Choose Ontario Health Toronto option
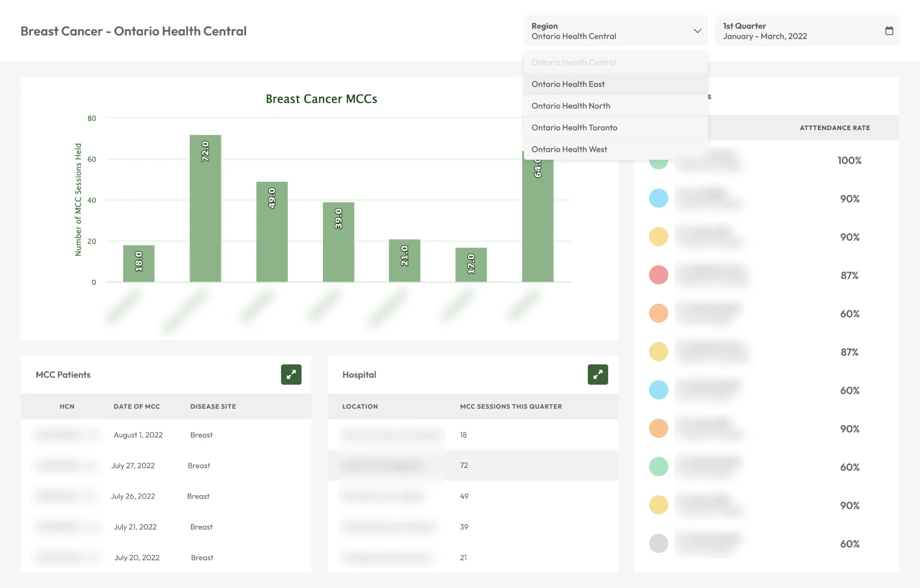The width and height of the screenshot is (920, 588). coord(615,127)
